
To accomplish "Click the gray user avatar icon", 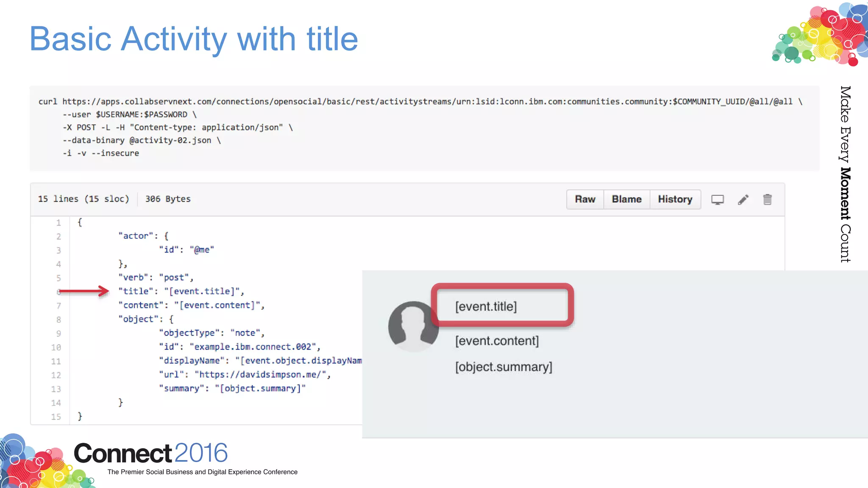I will 412,325.
